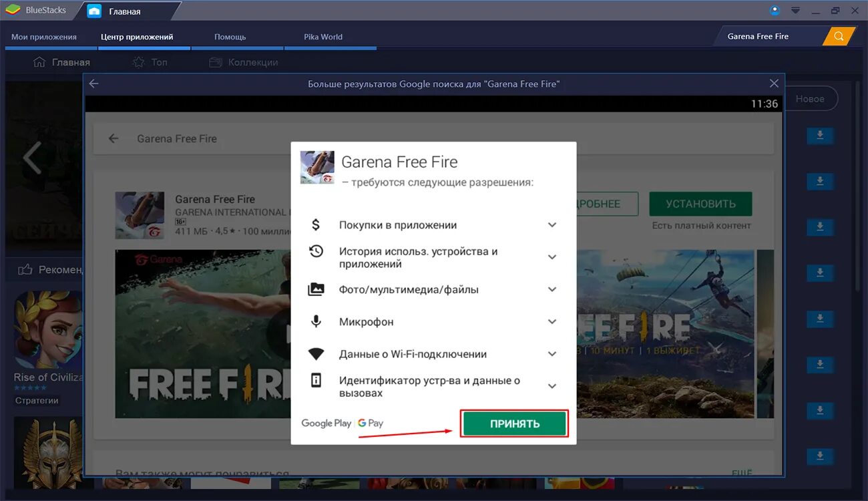Open Garena Free Fire app icon in listing
The width and height of the screenshot is (868, 501).
click(140, 215)
